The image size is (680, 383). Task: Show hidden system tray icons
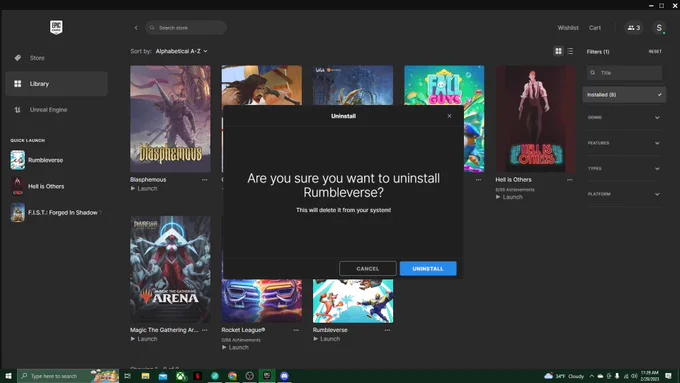[x=592, y=376]
